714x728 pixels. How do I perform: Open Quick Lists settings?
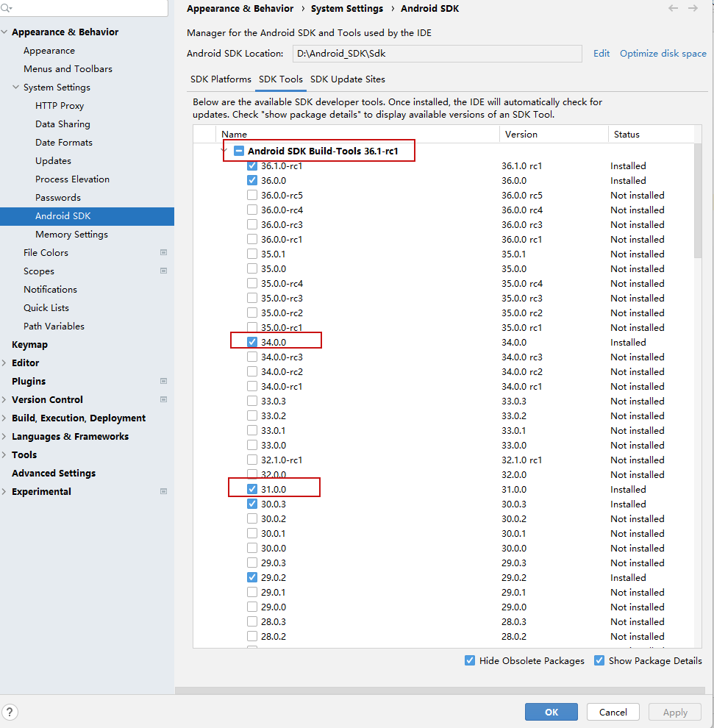[46, 308]
